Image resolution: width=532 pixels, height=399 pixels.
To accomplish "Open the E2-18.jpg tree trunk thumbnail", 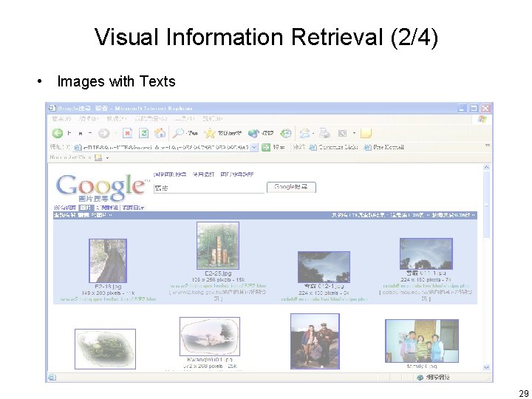I will point(108,261).
